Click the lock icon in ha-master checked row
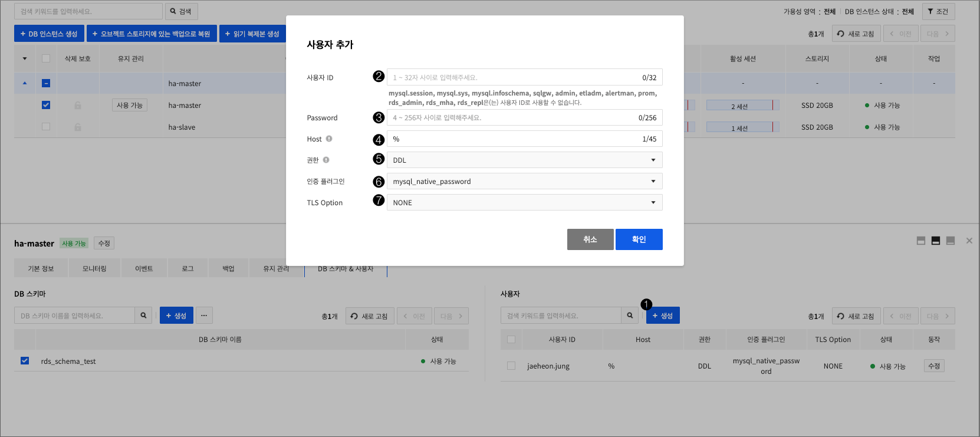 coord(78,106)
